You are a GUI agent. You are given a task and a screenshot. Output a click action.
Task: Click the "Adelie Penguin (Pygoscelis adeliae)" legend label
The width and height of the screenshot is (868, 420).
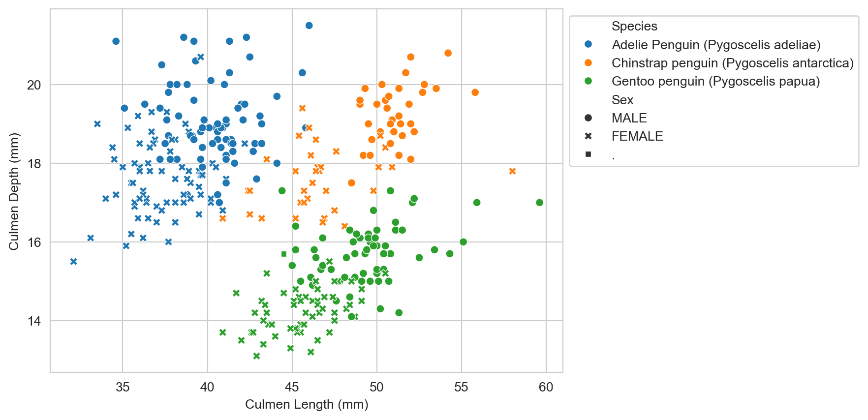pyautogui.click(x=716, y=45)
